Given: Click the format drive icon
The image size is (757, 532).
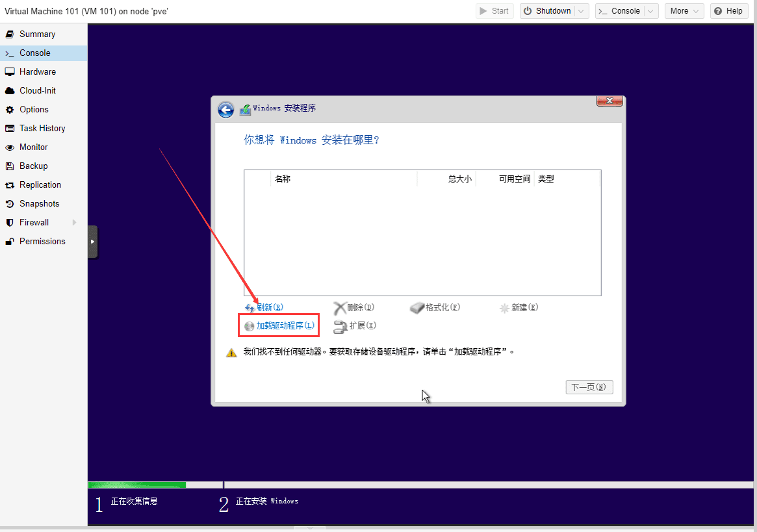Looking at the screenshot, I should 417,308.
